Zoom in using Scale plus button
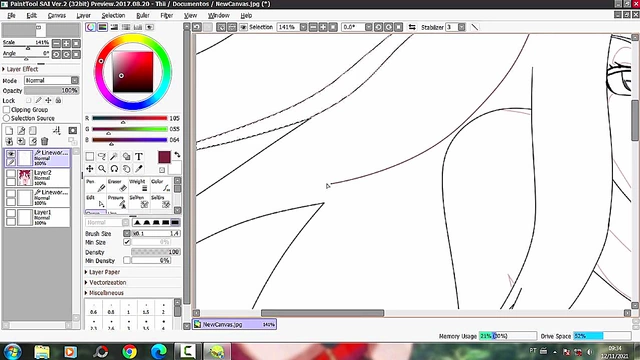Image resolution: width=640 pixels, height=360 pixels. [66, 43]
